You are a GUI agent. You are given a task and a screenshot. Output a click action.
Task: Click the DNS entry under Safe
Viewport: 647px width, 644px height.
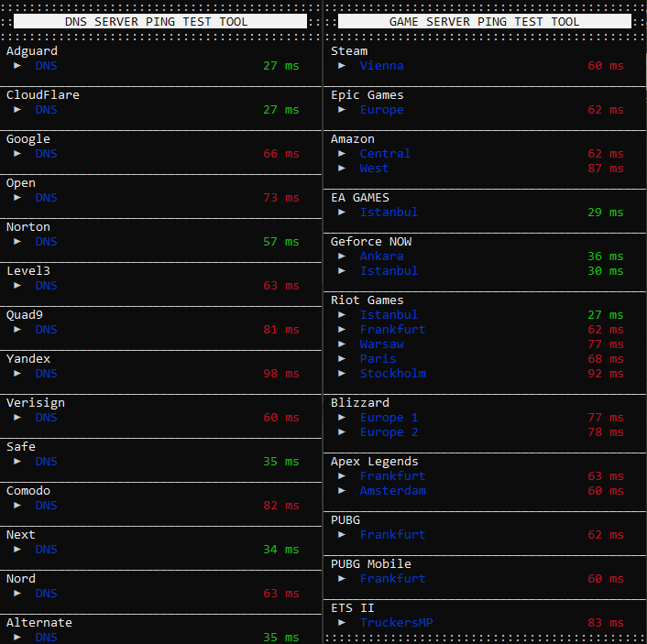46,461
